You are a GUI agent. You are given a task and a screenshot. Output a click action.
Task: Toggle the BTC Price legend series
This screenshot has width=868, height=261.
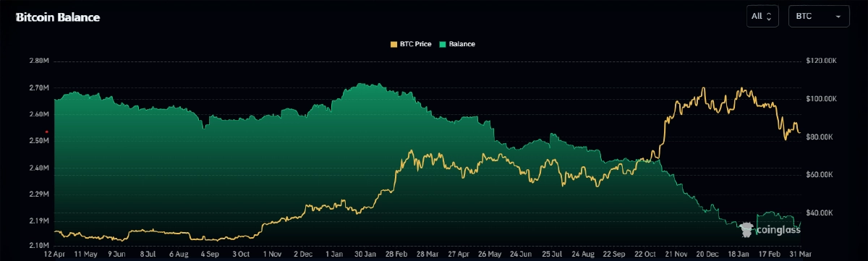coord(411,44)
